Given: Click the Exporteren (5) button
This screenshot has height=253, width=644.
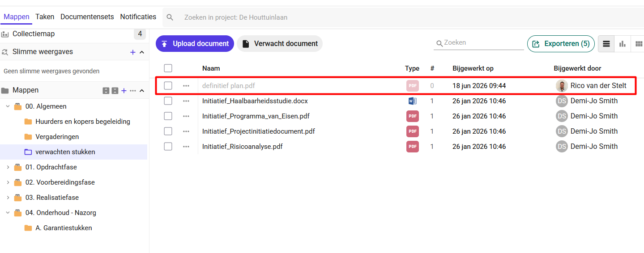Looking at the screenshot, I should pos(561,44).
